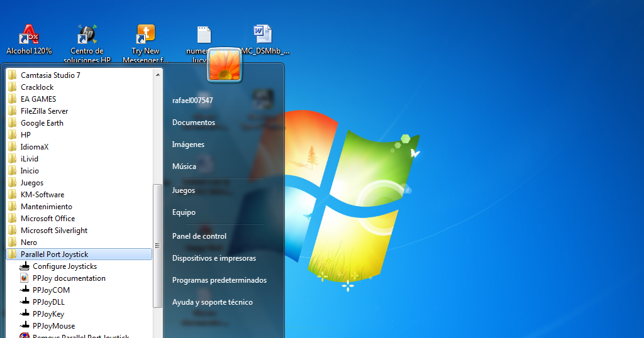Open Panel de control

tap(199, 236)
